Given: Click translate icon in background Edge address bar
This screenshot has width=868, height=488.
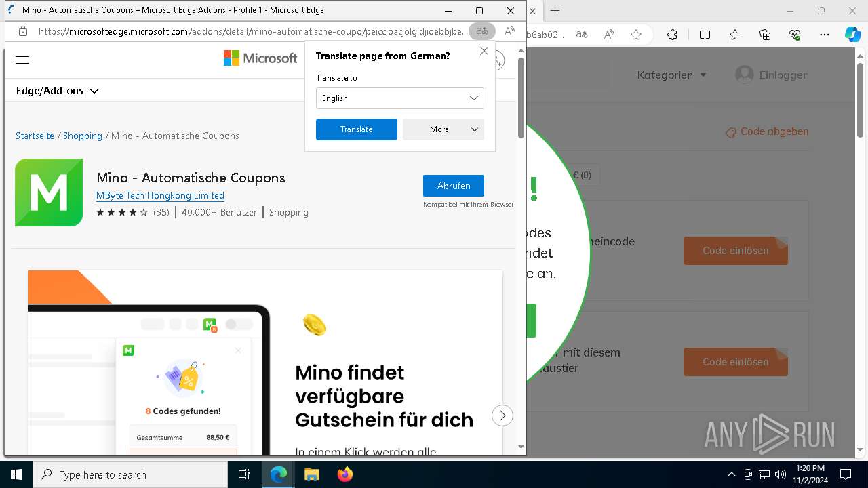Looking at the screenshot, I should coord(582,35).
